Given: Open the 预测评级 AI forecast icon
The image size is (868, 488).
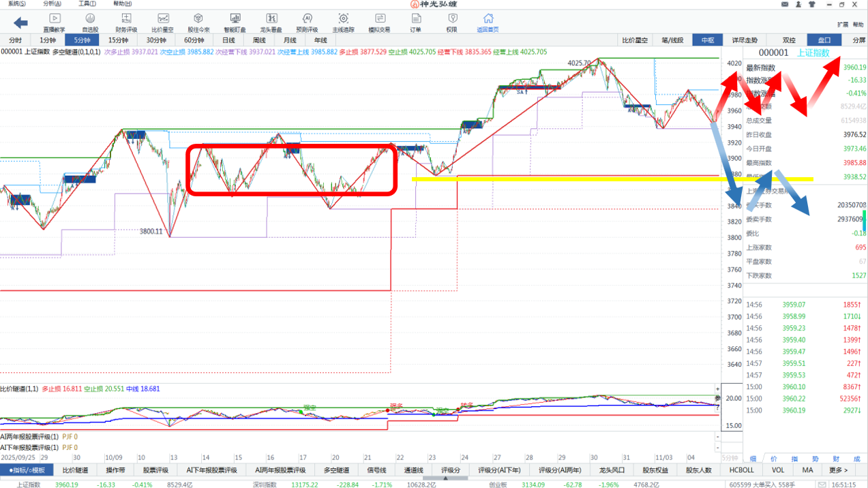Looking at the screenshot, I should point(307,22).
